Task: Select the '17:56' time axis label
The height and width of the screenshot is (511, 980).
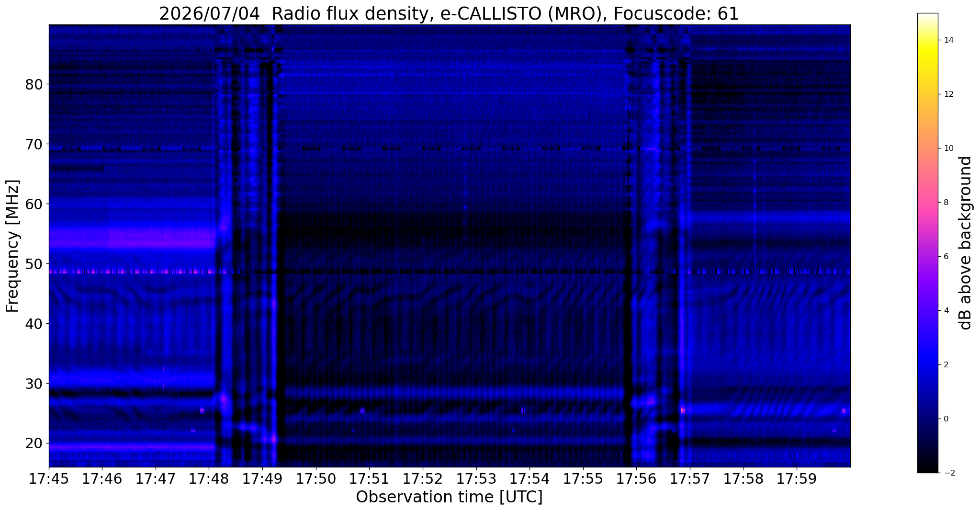Action: [637, 479]
